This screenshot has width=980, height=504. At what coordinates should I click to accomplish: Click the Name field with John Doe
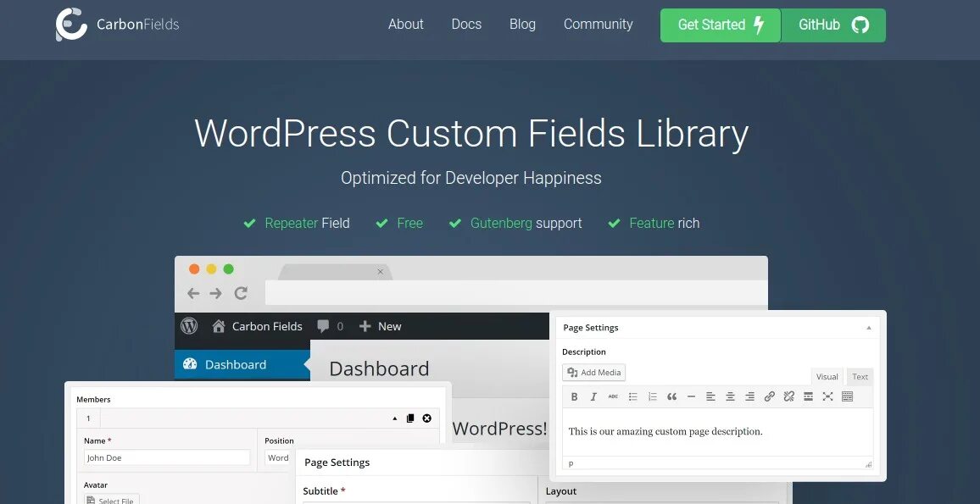tap(167, 457)
